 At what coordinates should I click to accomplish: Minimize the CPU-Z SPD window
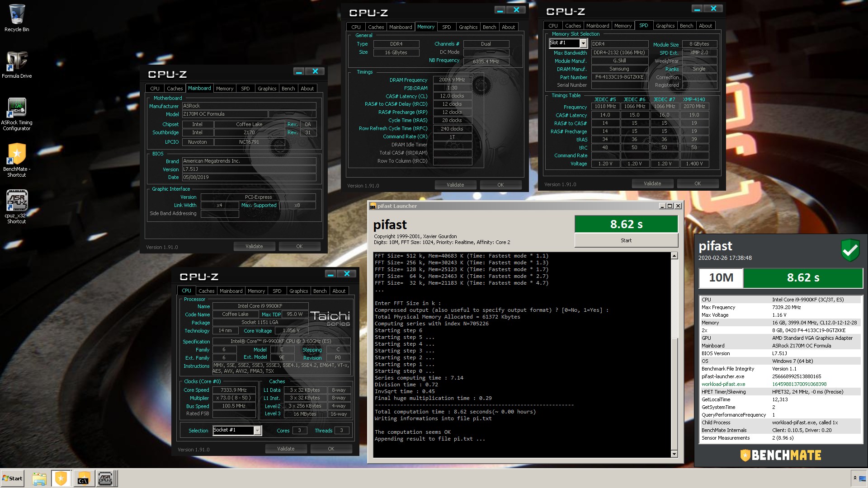(x=697, y=9)
